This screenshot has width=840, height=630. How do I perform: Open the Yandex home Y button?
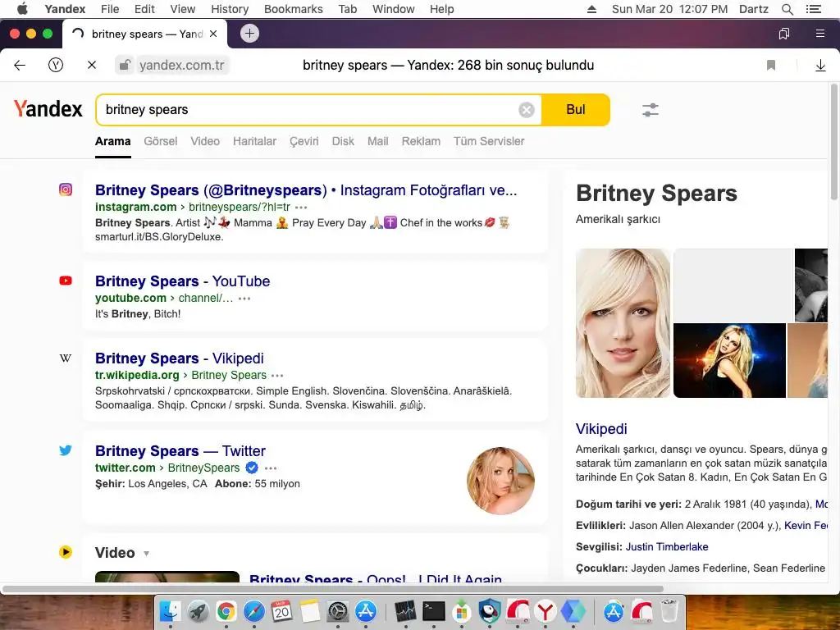[56, 66]
